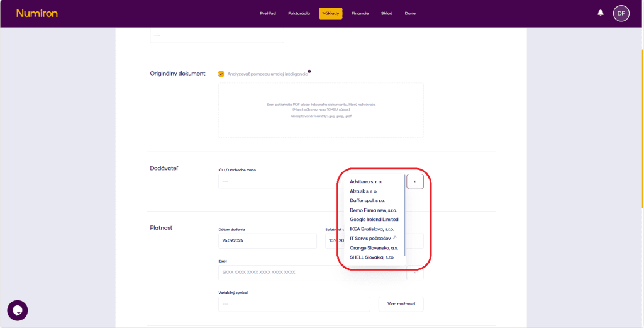Image resolution: width=644 pixels, height=328 pixels.
Task: Open the Prehľad overview tab
Action: pyautogui.click(x=268, y=13)
